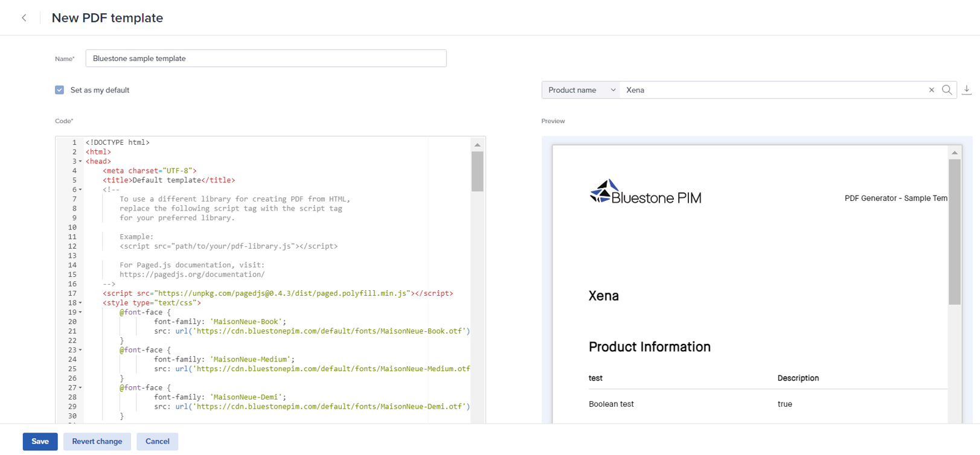Click the test column header in preview
980x455 pixels.
coord(595,378)
